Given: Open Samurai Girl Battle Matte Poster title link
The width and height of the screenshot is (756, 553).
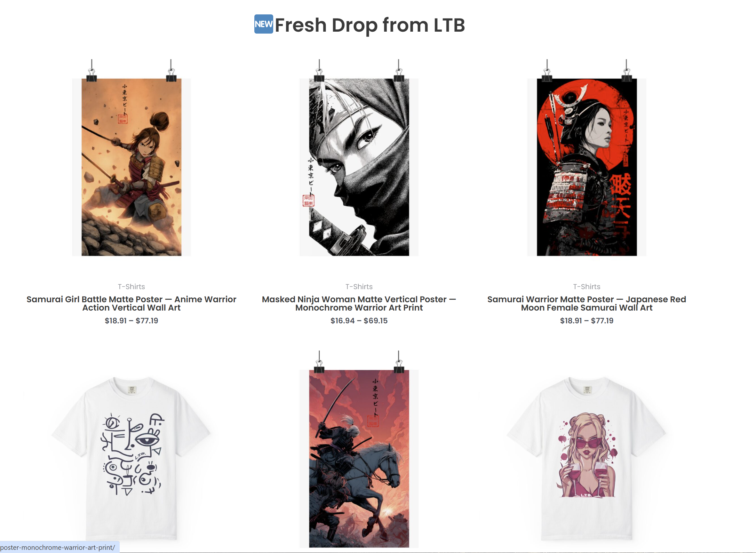Looking at the screenshot, I should tap(131, 303).
